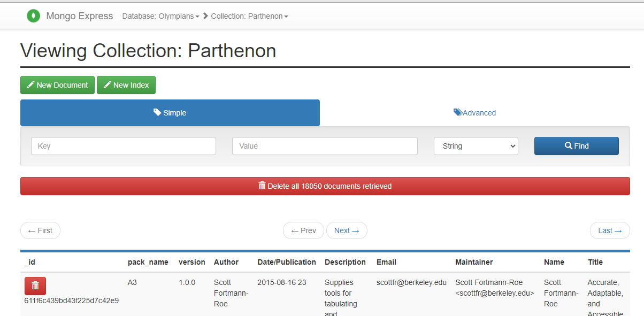Sort by the _id column header
Image resolution: width=644 pixels, height=316 pixels.
tap(30, 262)
